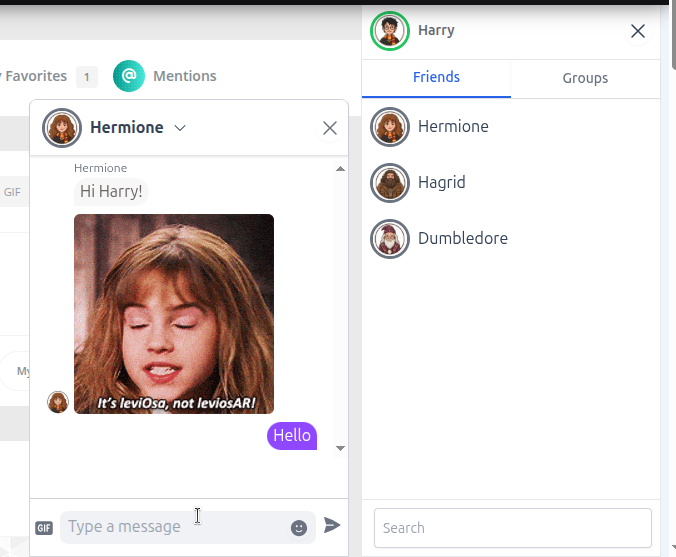Click Harry's profile avatar in panel header

point(390,31)
